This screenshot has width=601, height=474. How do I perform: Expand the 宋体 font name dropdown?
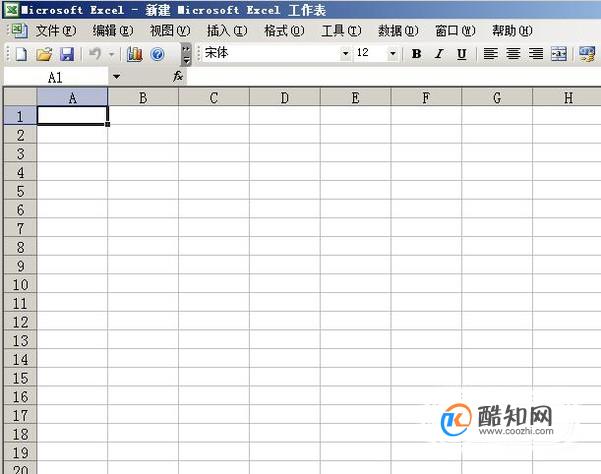[345, 53]
